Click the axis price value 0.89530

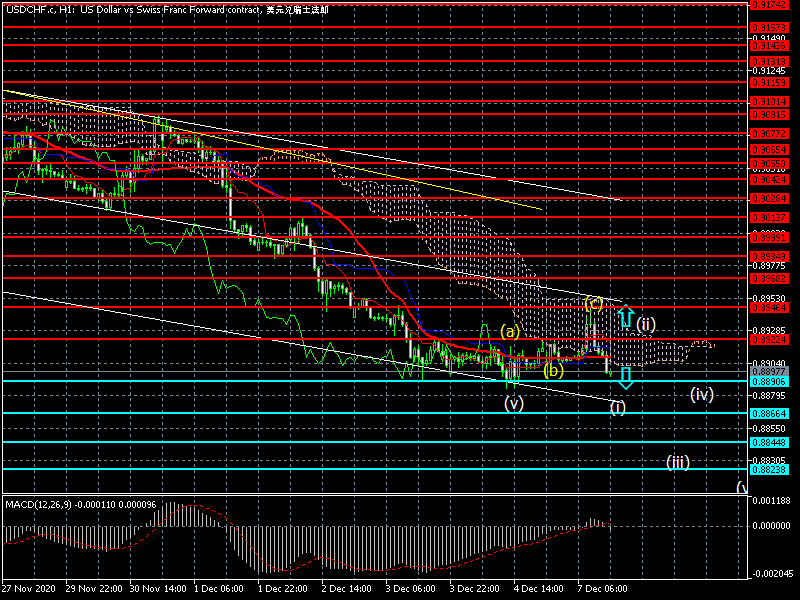pyautogui.click(x=769, y=298)
